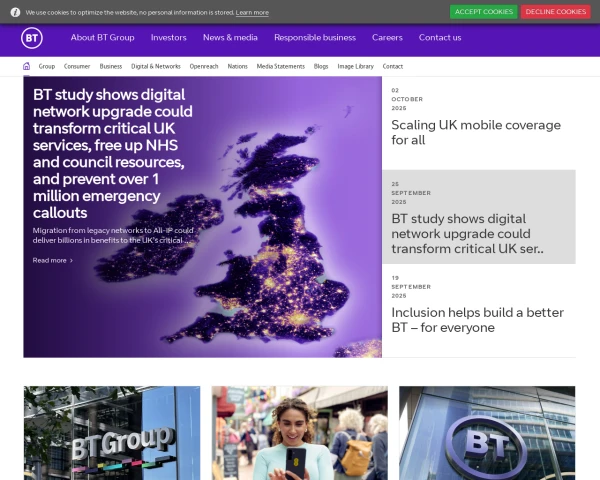Image resolution: width=600 pixels, height=480 pixels.
Task: Go to News & media
Action: (230, 38)
